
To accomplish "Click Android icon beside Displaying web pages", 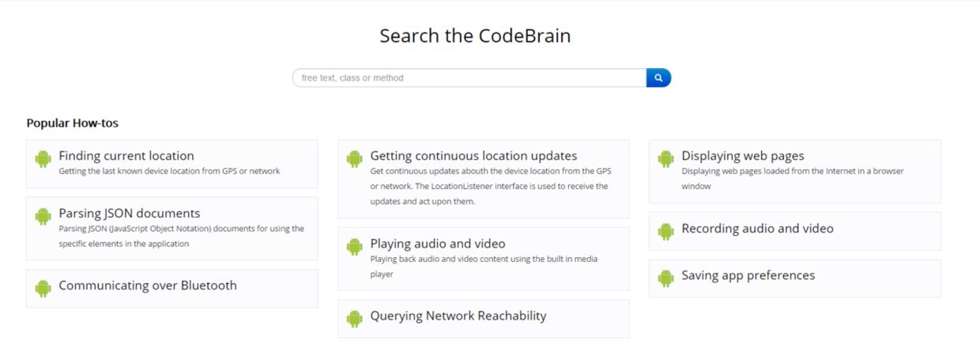I will point(666,159).
